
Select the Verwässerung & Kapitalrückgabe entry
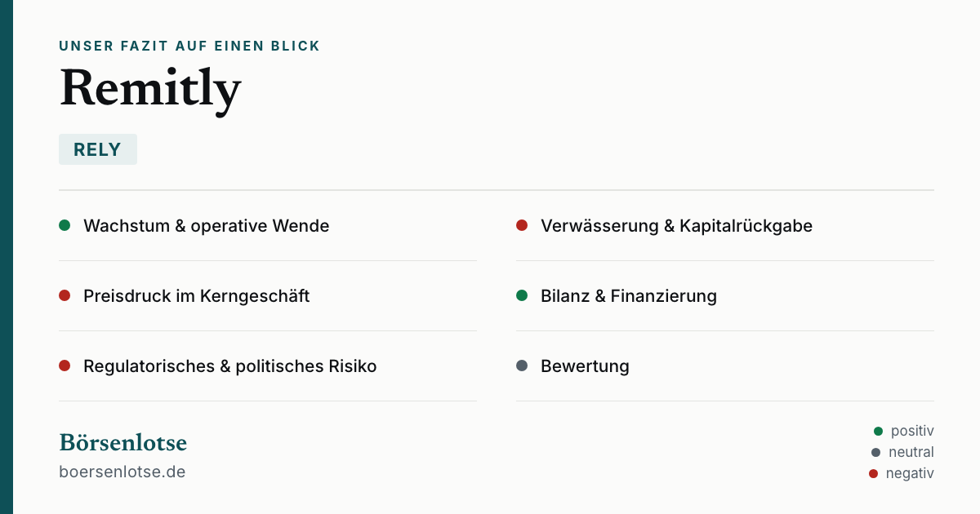[x=725, y=226]
